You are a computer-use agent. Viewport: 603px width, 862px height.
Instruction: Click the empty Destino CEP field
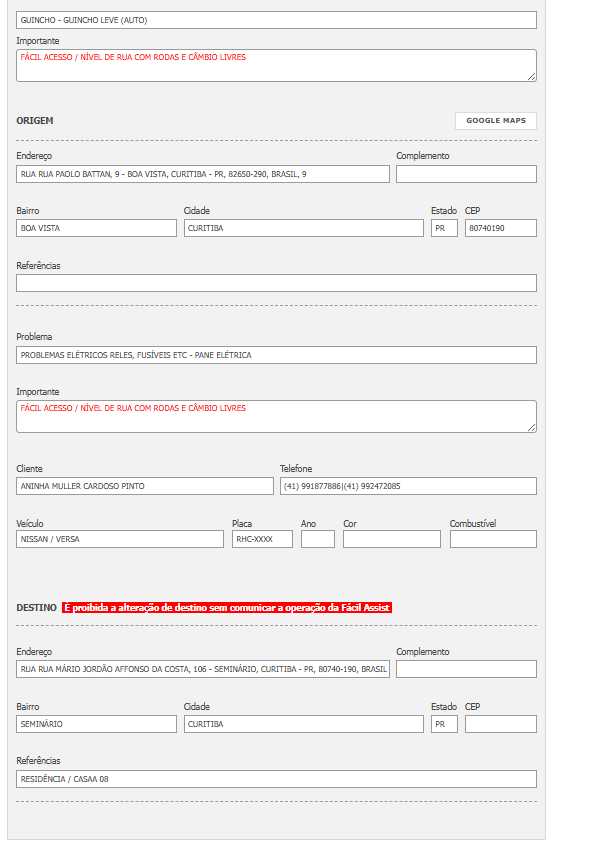pos(501,724)
